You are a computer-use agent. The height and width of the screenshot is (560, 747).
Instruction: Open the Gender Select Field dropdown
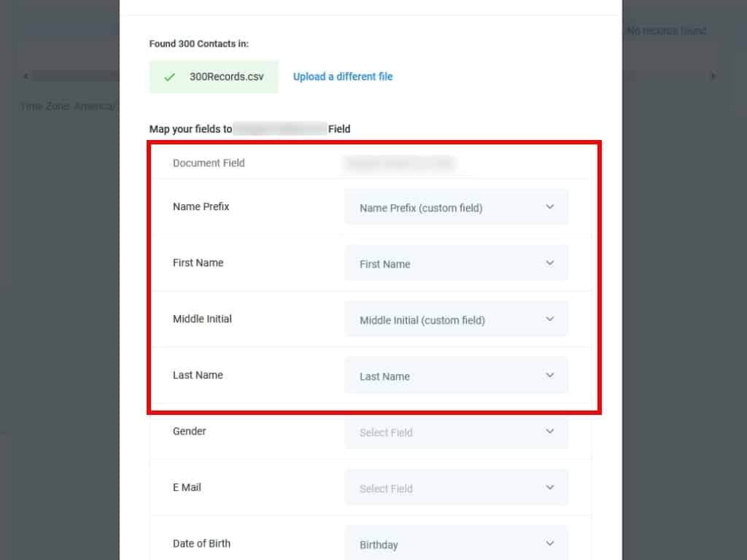(x=455, y=432)
